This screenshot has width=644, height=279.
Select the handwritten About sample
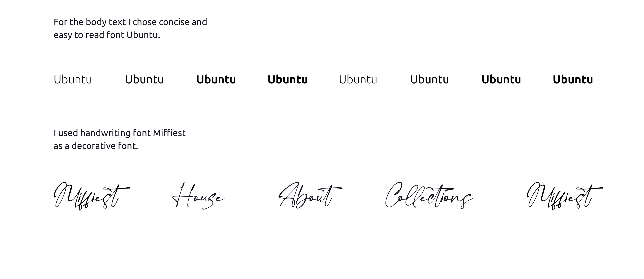pyautogui.click(x=310, y=196)
